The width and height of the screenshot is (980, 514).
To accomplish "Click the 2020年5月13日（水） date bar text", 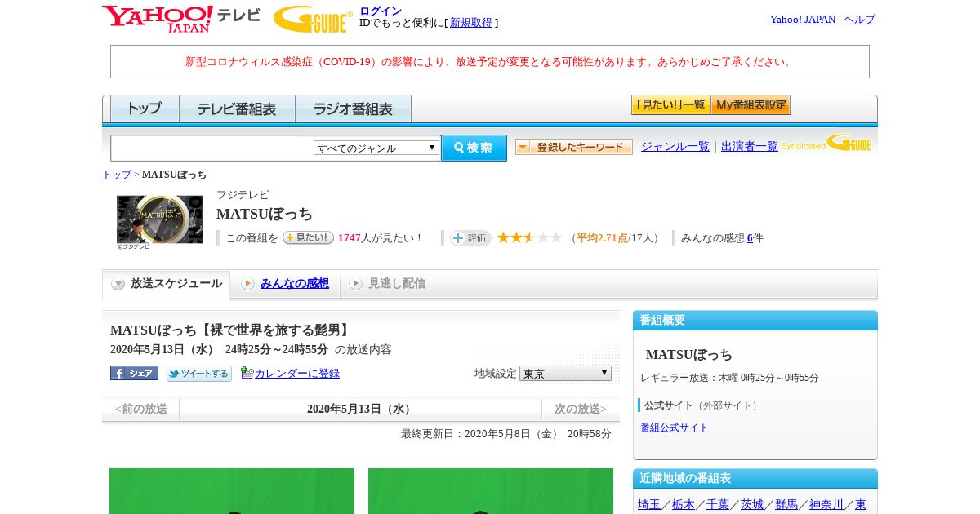I will coord(360,409).
